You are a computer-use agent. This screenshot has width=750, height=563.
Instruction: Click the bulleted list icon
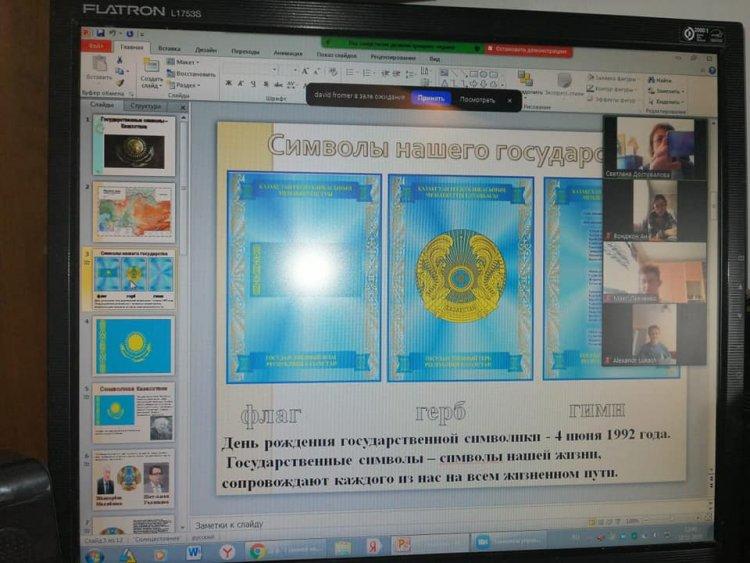point(351,73)
